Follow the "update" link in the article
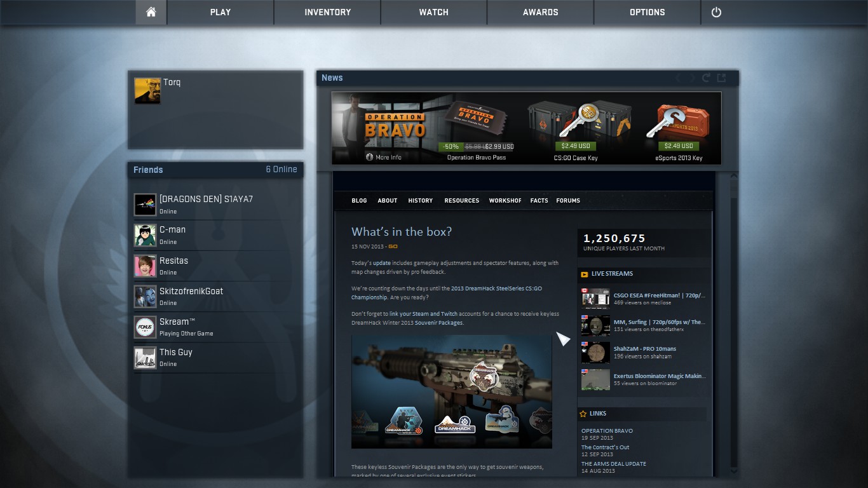 (382, 263)
